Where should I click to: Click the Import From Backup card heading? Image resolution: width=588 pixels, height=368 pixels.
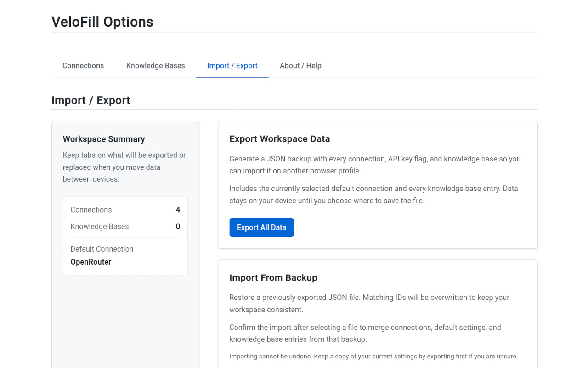point(273,277)
